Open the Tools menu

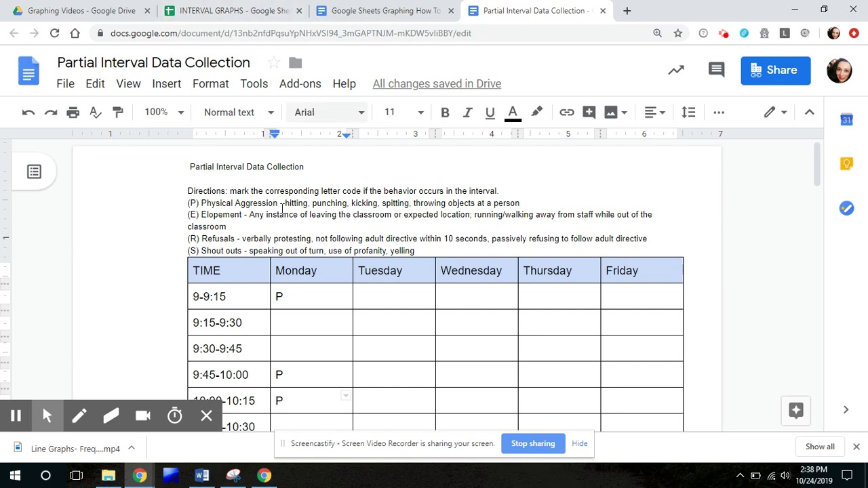click(254, 83)
